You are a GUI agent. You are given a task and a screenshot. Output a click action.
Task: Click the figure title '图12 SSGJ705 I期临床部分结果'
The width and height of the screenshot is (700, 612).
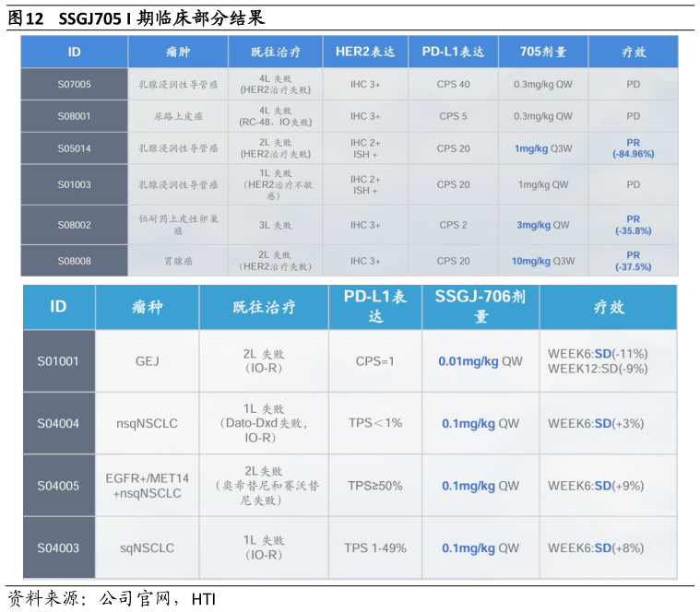[x=136, y=18]
